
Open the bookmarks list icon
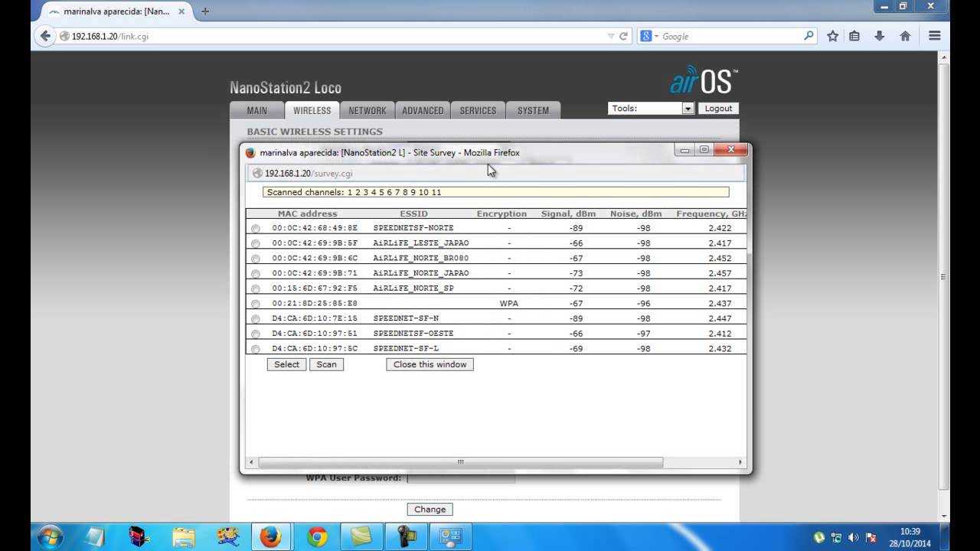point(854,36)
